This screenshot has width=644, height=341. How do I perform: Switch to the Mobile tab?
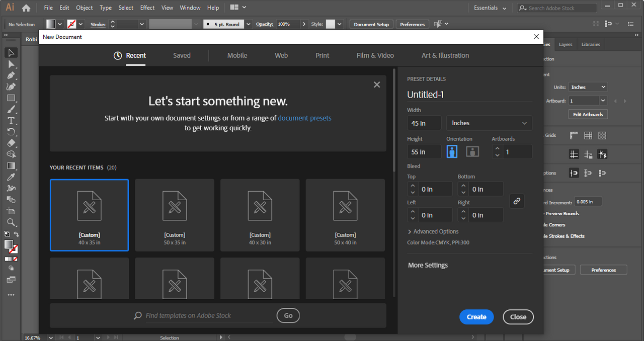tap(237, 55)
